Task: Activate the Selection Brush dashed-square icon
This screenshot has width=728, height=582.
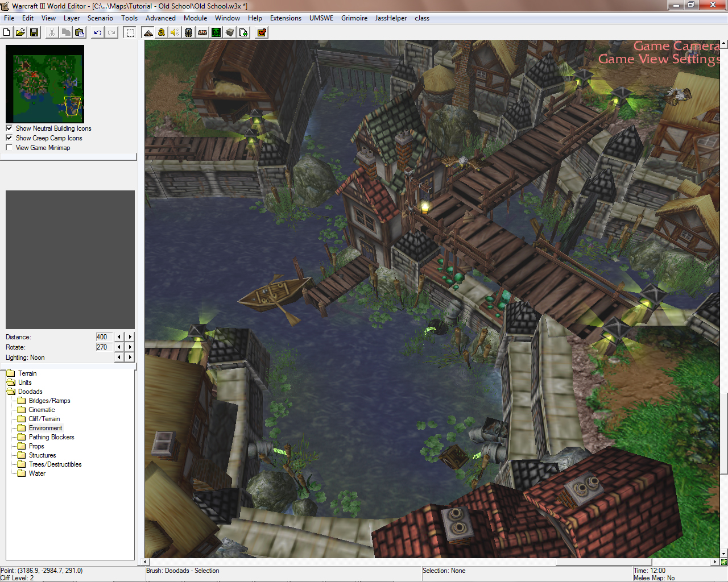Action: [x=130, y=32]
